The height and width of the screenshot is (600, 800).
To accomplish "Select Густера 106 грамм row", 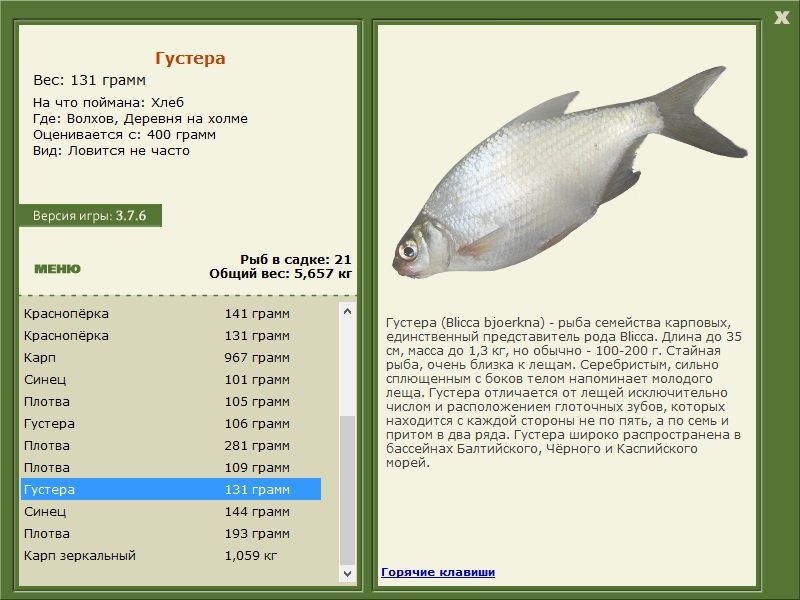I will [x=170, y=423].
